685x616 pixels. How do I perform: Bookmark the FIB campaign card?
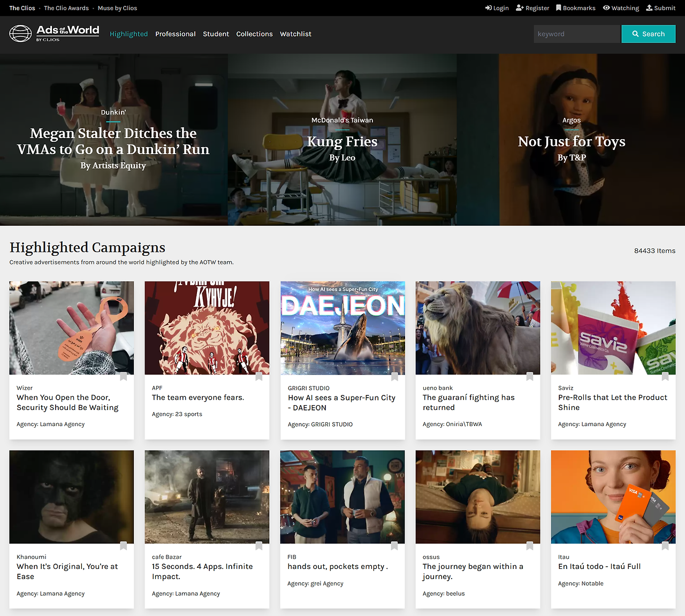[x=394, y=545]
